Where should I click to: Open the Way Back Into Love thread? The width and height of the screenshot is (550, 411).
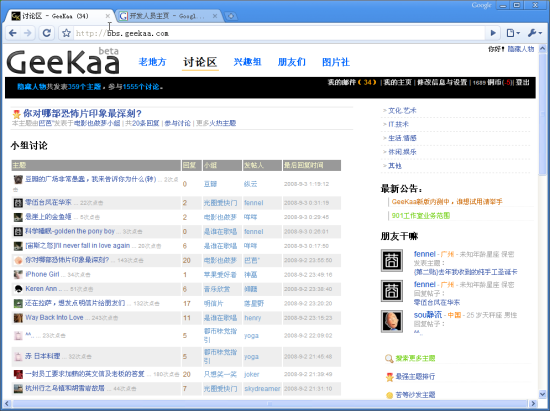[x=54, y=317]
